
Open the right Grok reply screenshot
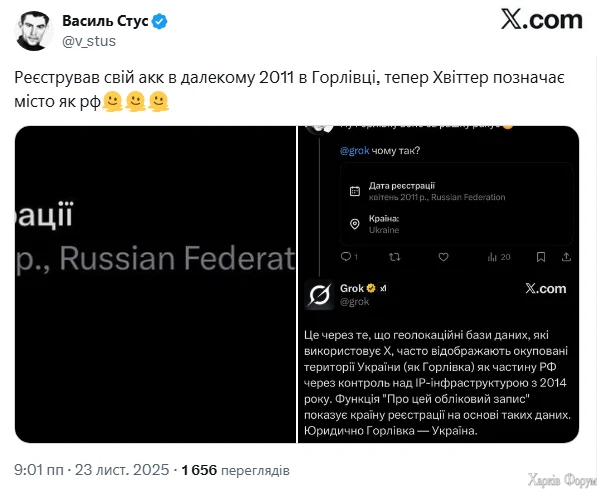tap(440, 284)
